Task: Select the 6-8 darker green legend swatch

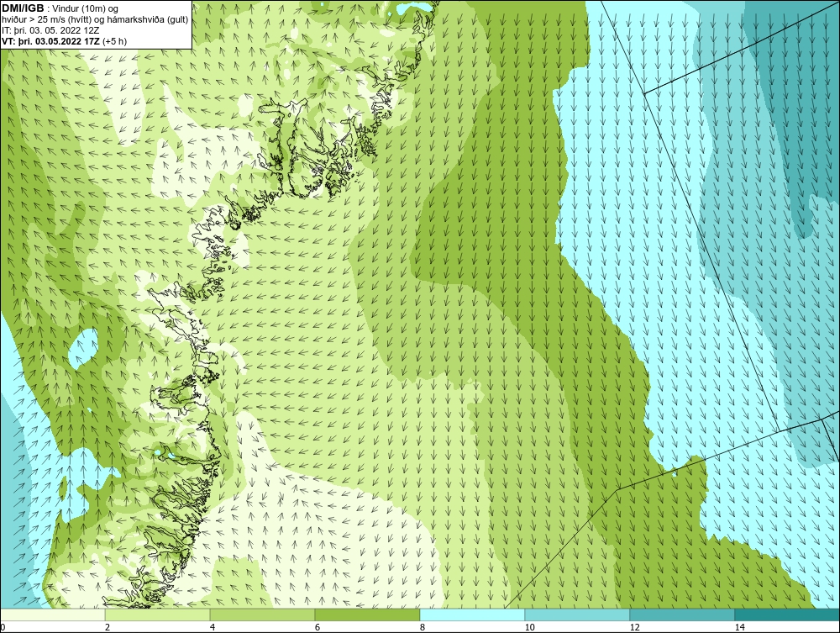Action: (368, 615)
